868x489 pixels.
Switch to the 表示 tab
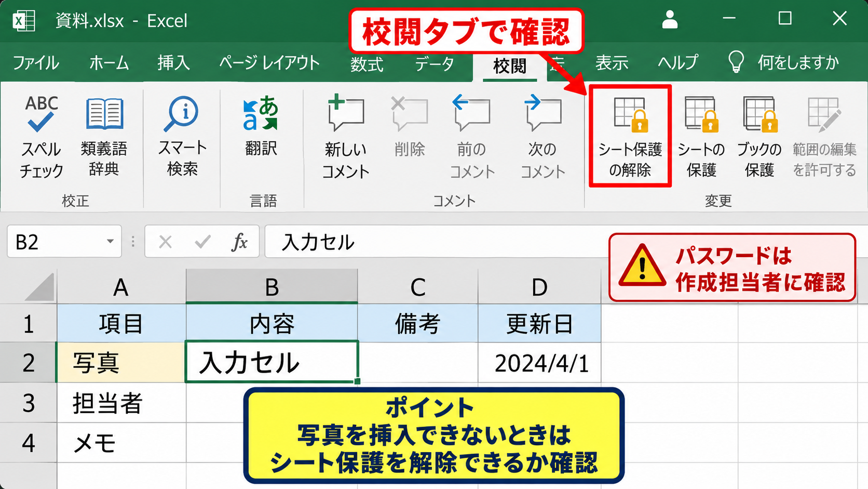coord(612,63)
